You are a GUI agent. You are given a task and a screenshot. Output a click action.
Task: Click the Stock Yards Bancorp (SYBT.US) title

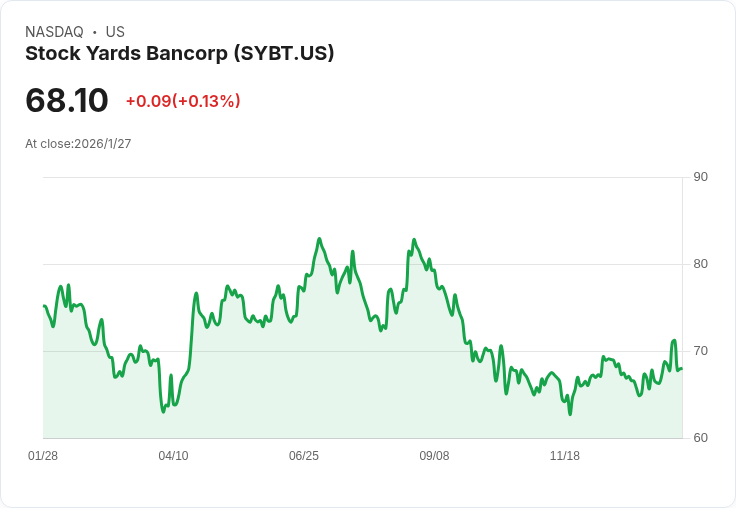(x=180, y=54)
